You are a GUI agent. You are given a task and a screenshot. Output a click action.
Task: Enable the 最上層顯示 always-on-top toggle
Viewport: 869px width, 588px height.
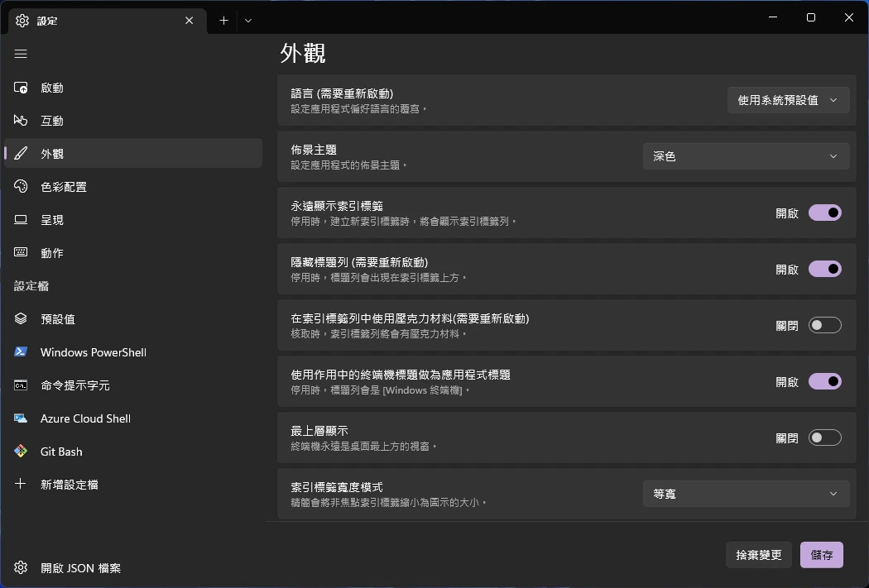824,437
